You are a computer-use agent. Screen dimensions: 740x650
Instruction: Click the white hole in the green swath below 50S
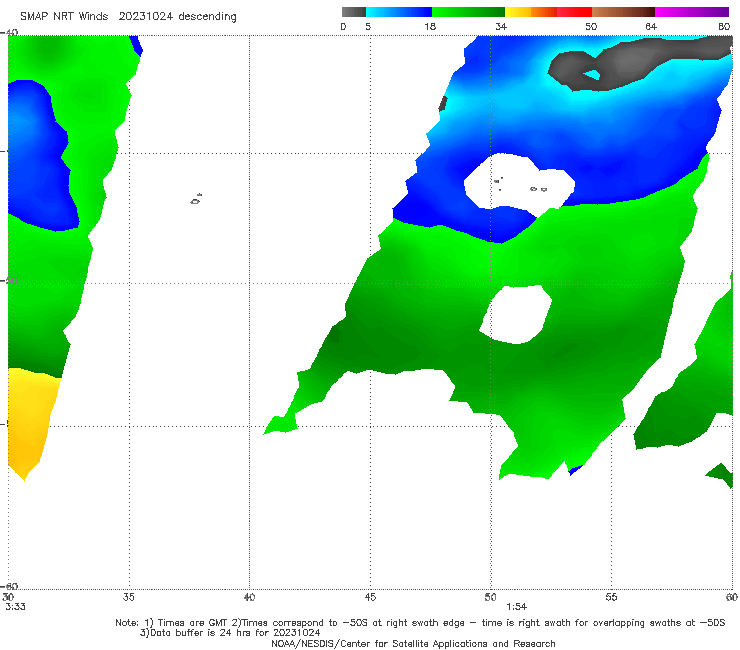(x=516, y=314)
